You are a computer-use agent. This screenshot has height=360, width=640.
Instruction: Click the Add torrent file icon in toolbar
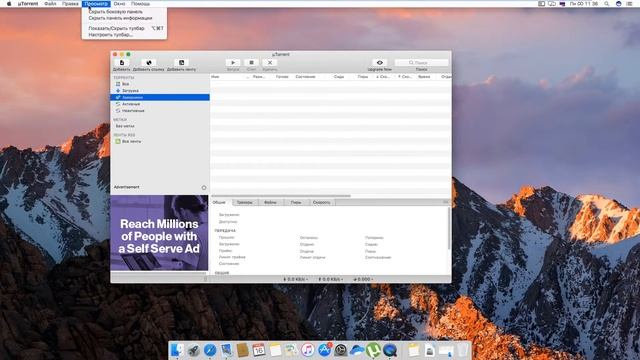(x=122, y=62)
